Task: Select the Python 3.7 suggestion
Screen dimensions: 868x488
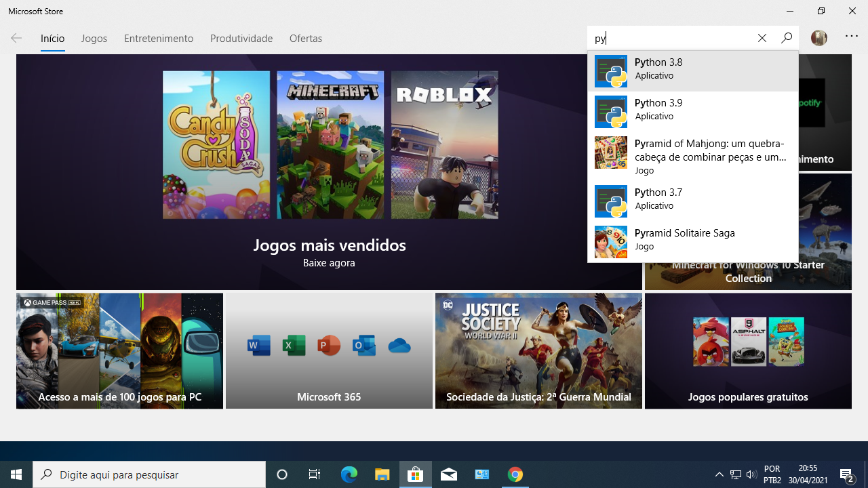Action: 693,201
